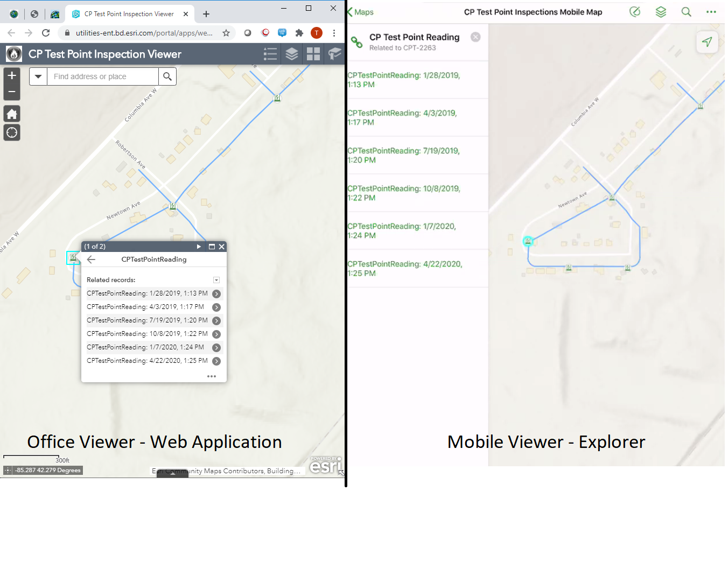Open the Layer List widget in header
Viewport: 728px width, 568px height.
(292, 54)
